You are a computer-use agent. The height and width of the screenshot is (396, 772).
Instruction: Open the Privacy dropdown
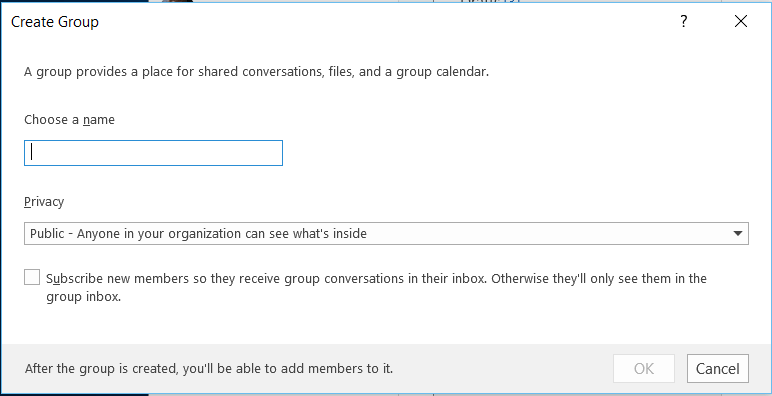[x=386, y=233]
